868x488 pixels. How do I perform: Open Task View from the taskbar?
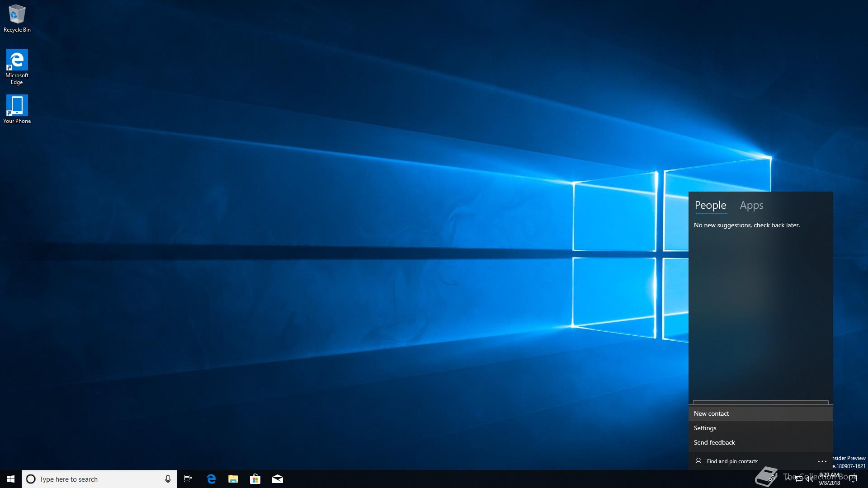tap(188, 479)
